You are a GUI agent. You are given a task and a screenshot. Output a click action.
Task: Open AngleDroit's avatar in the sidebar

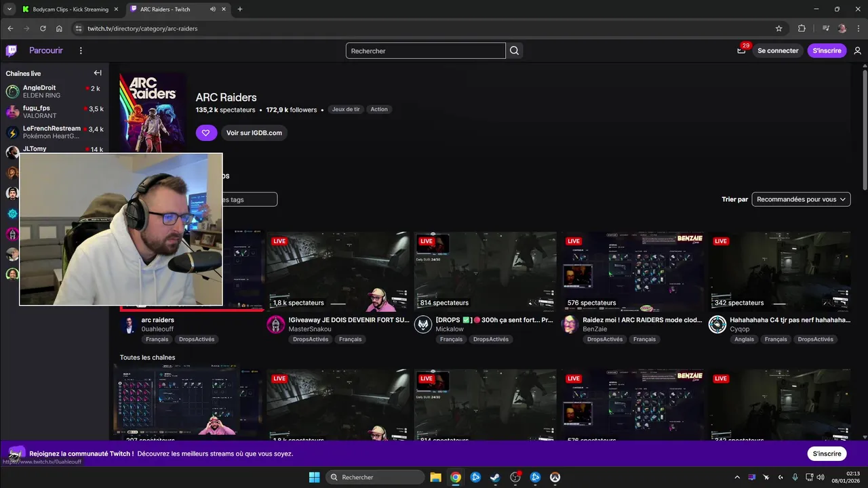point(12,91)
